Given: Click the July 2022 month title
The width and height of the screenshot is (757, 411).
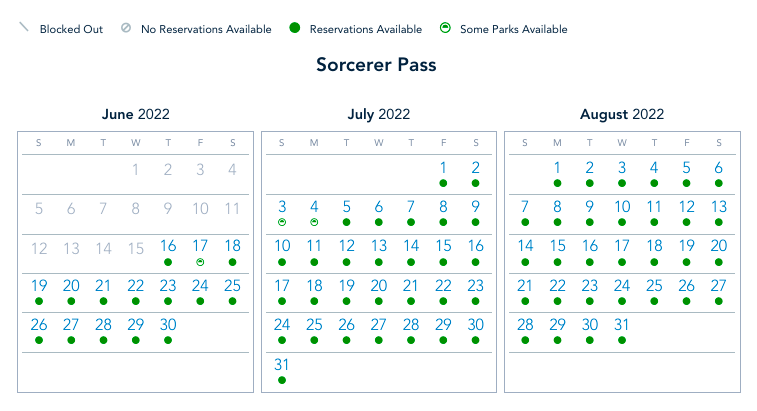Looking at the screenshot, I should 378,115.
